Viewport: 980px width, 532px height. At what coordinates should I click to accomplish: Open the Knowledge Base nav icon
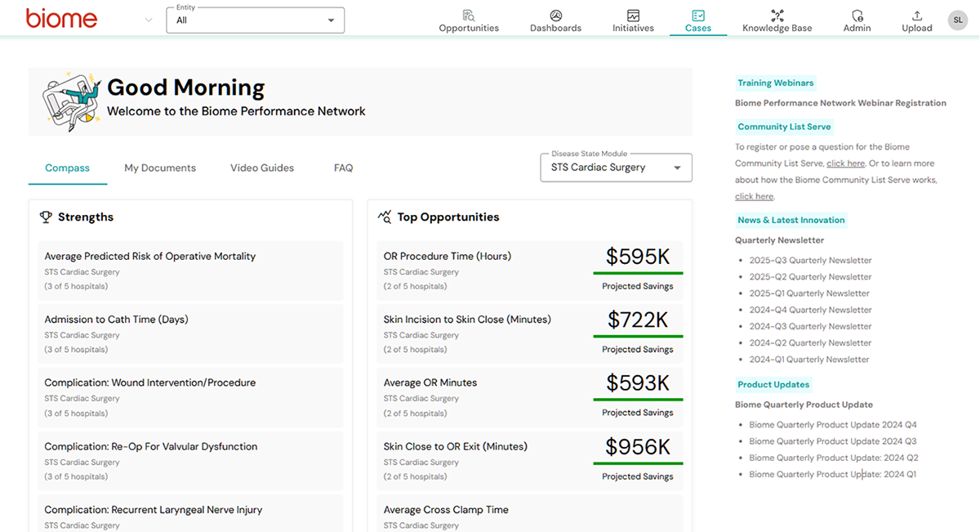tap(777, 16)
